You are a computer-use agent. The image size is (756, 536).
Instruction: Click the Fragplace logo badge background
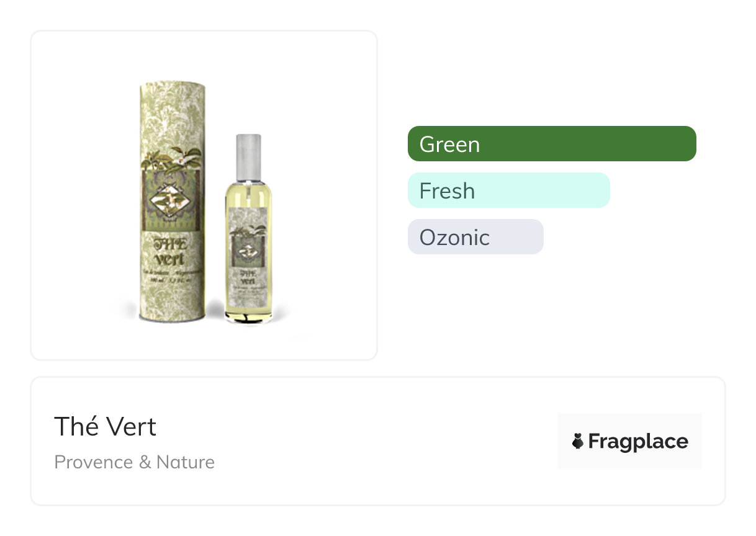(630, 441)
